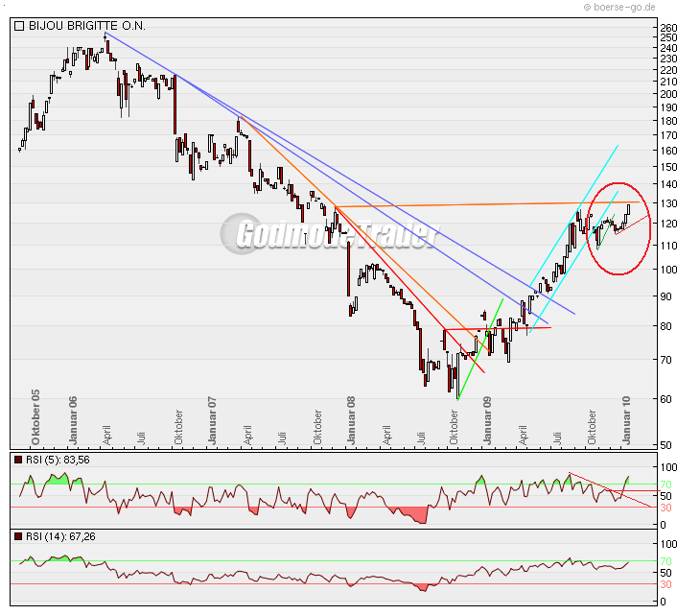Select the BIJOU BRIGITTE O.N. chart title
Screen dimensions: 700x615
coord(87,26)
